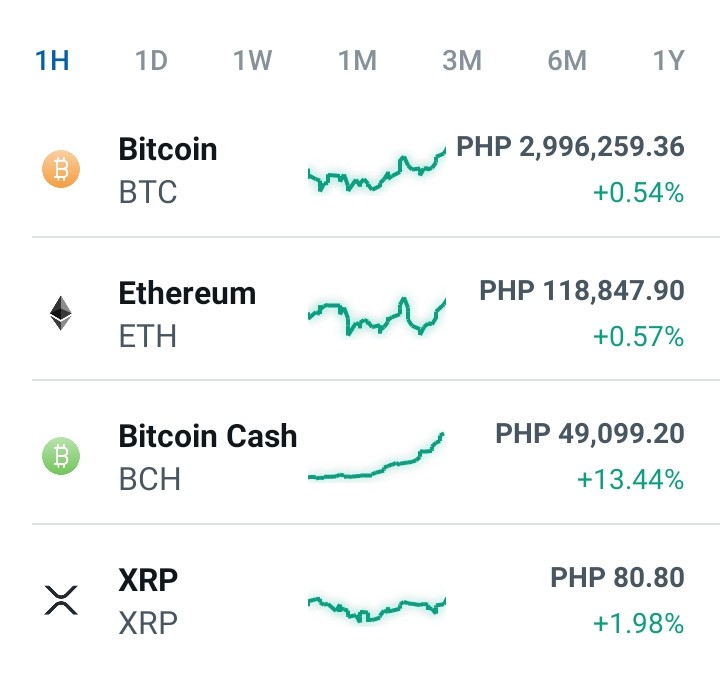The width and height of the screenshot is (720, 700).
Task: Open the XRP sparkline chart
Action: [x=377, y=609]
